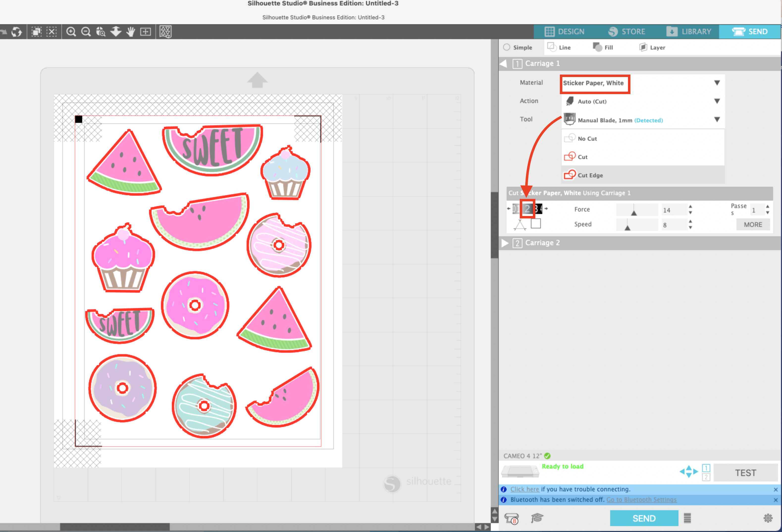782x532 pixels.
Task: Toggle the checkbox beside the Speed setting
Action: [x=536, y=223]
